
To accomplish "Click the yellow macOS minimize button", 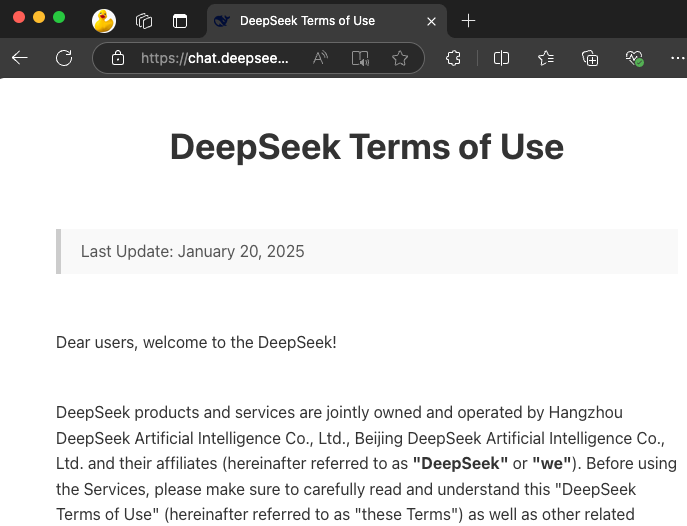I will point(39,17).
